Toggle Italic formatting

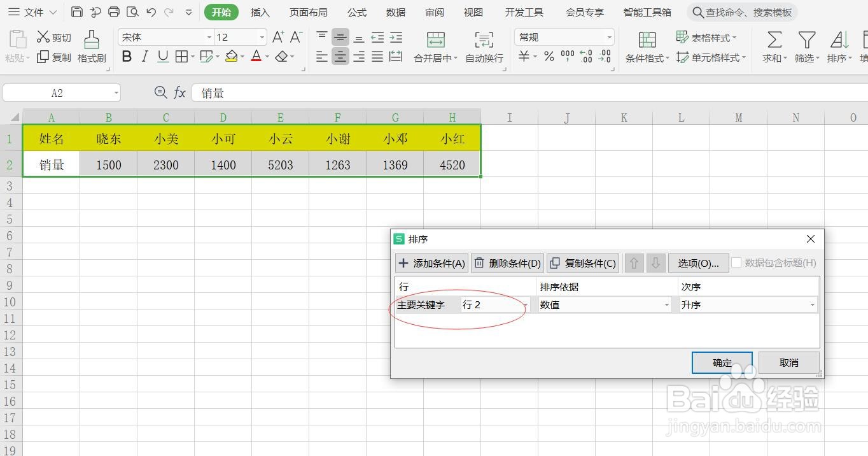click(x=144, y=57)
